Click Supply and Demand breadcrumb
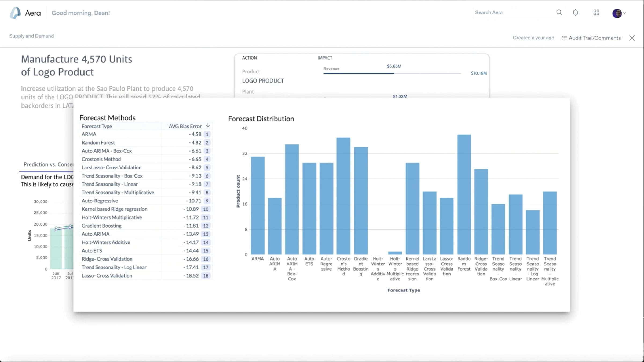The image size is (644, 362). pyautogui.click(x=31, y=36)
